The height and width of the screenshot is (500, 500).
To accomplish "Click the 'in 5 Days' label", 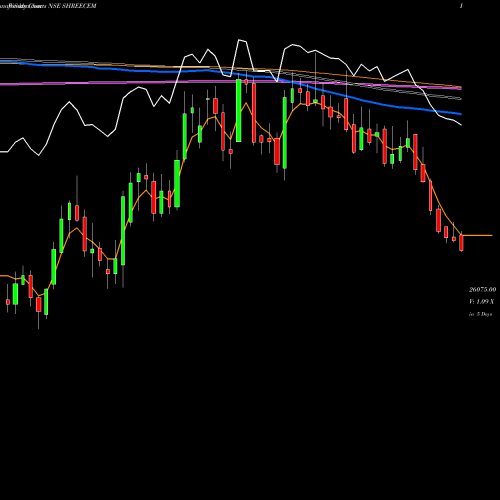I will [480, 314].
